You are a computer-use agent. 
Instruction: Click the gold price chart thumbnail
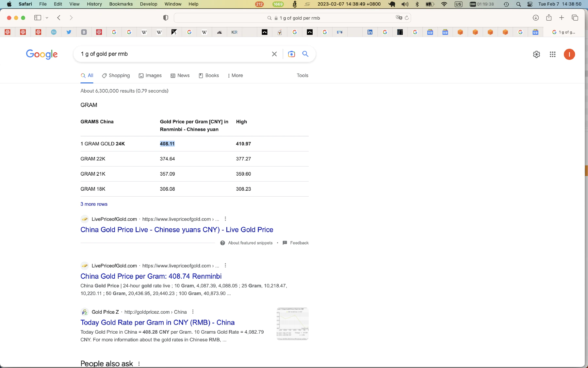coord(292,324)
